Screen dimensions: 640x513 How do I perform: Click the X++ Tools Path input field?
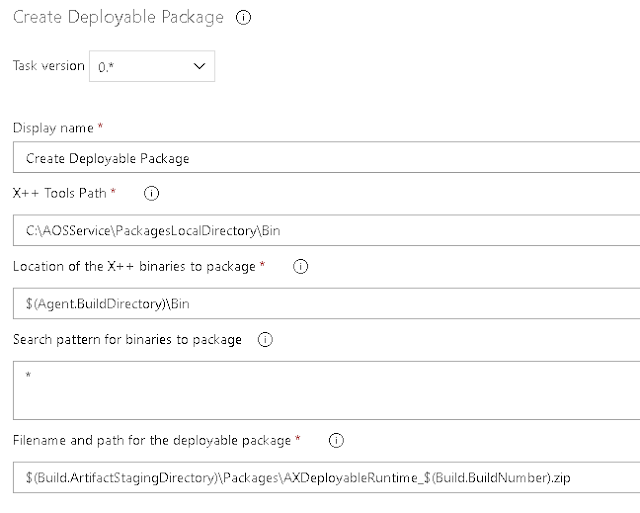pos(327,231)
